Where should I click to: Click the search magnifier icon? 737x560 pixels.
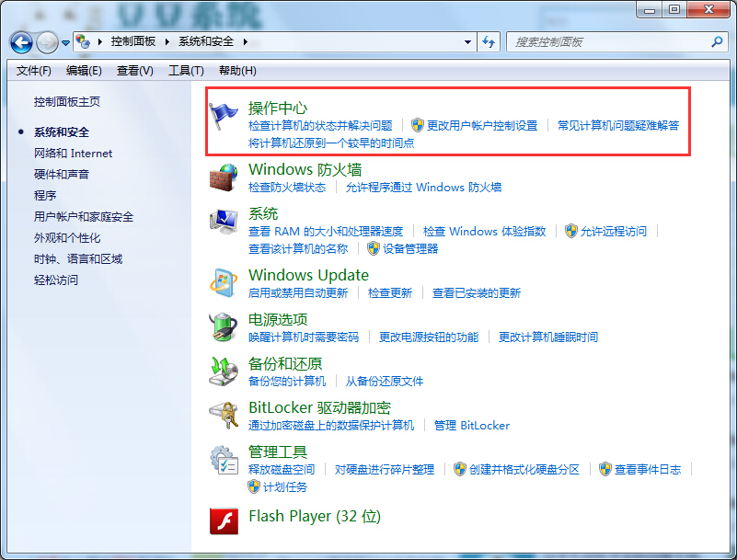717,41
